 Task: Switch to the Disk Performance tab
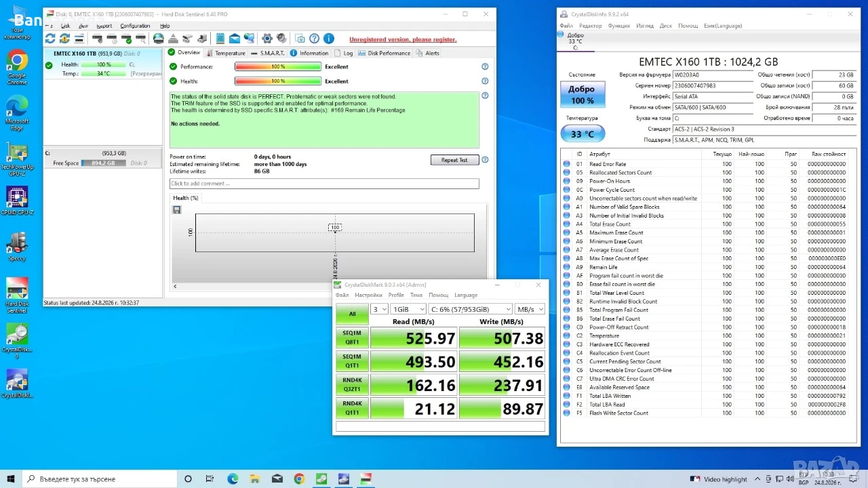(384, 53)
